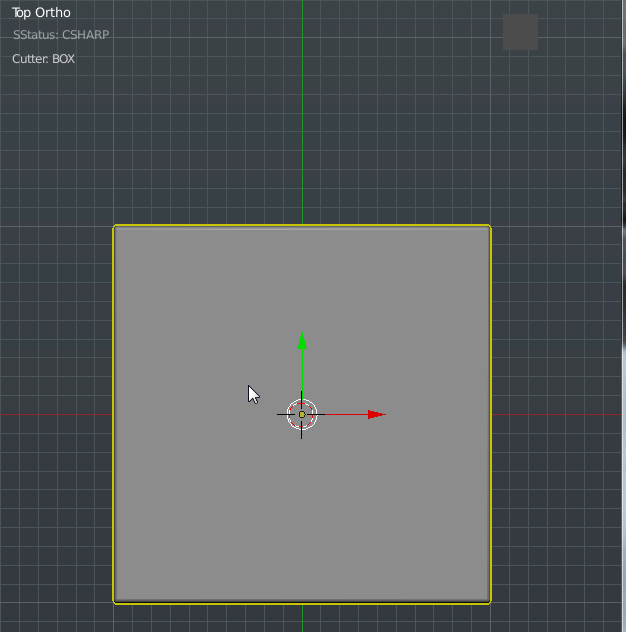Image resolution: width=626 pixels, height=632 pixels.
Task: Select the bottom-left corner of the cube outline
Action: [x=115, y=602]
